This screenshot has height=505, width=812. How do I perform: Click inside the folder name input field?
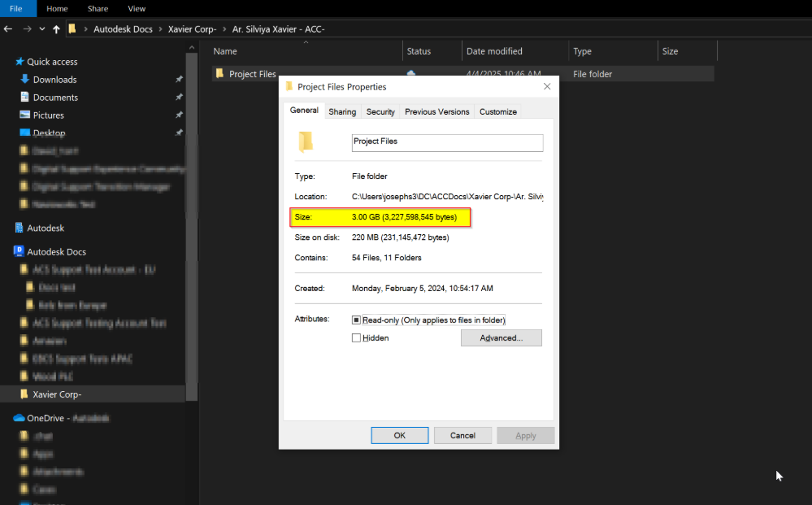tap(447, 142)
